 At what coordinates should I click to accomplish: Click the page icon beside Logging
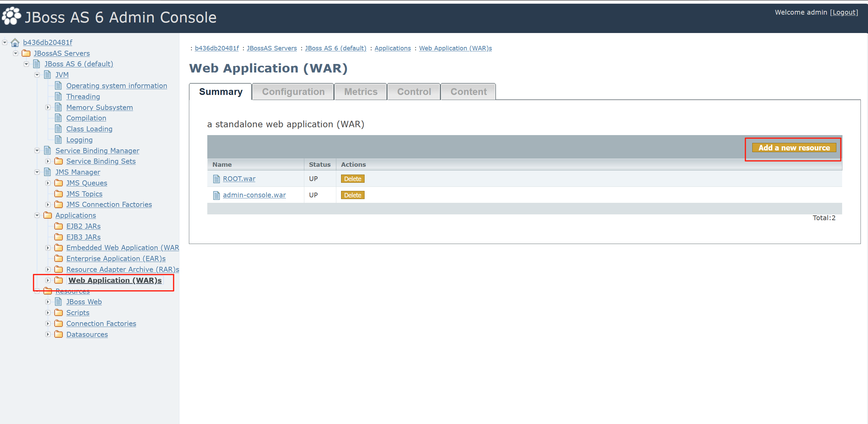pos(59,140)
